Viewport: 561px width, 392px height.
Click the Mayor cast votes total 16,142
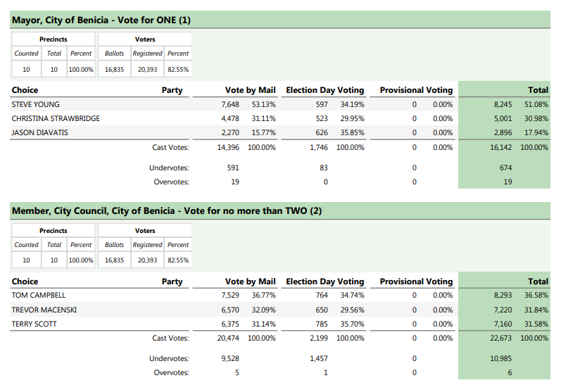(x=505, y=147)
